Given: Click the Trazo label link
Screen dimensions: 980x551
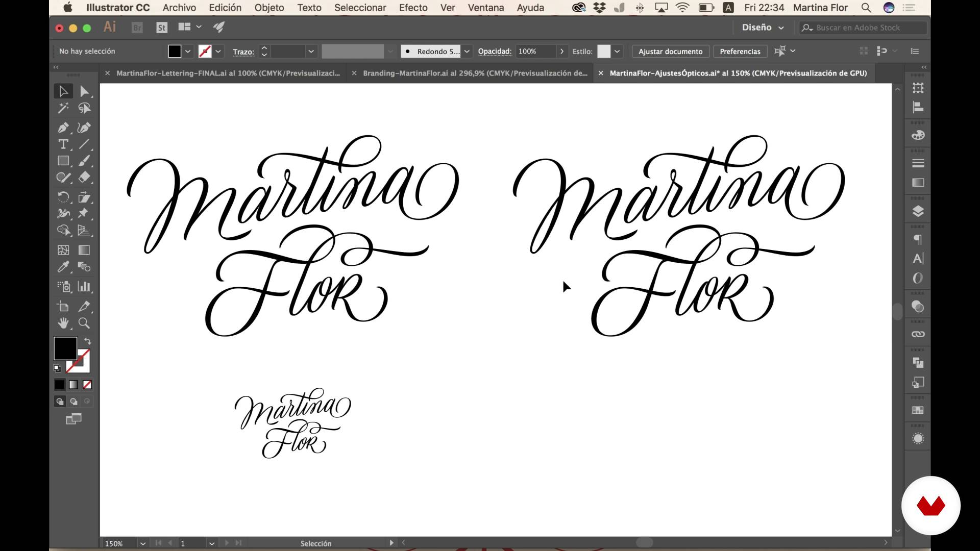Looking at the screenshot, I should click(x=243, y=52).
